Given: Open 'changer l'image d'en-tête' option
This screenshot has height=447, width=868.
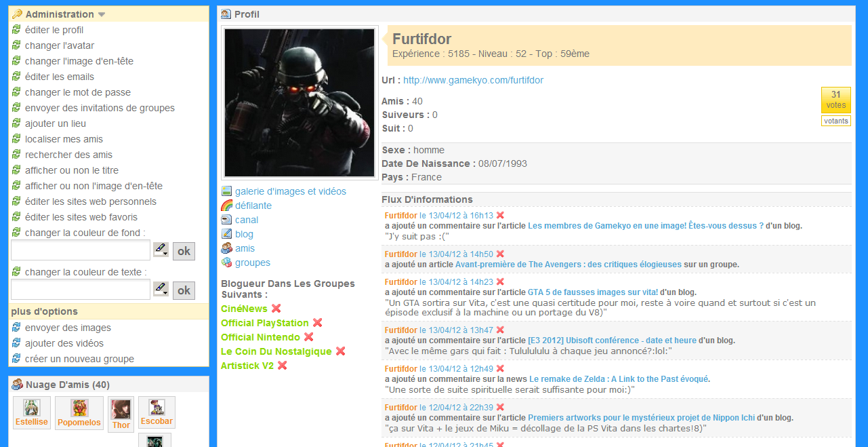Looking at the screenshot, I should click(x=79, y=61).
